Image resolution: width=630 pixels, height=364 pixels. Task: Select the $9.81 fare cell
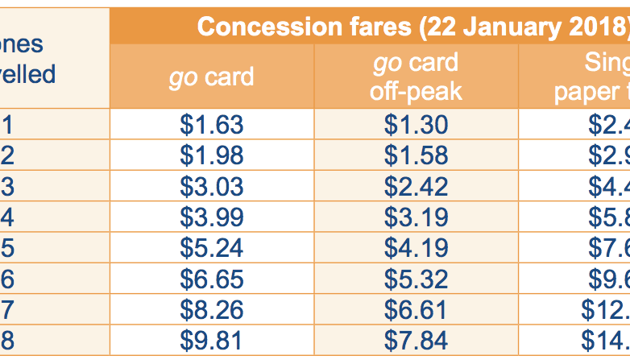click(211, 340)
